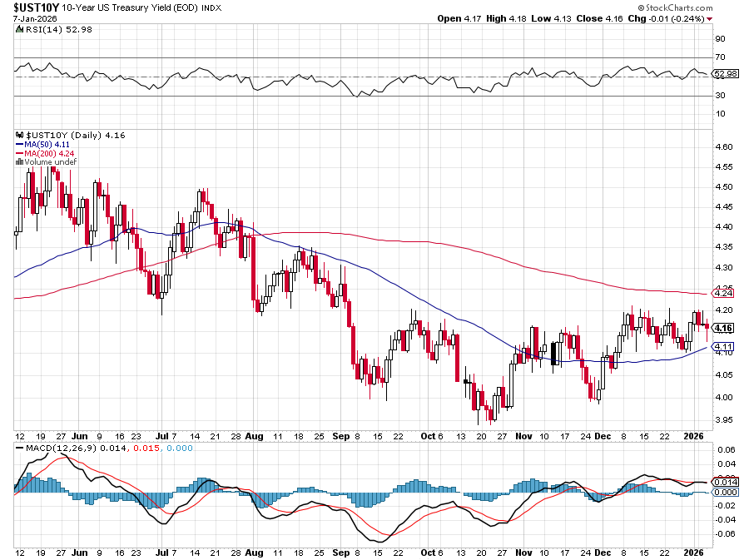Image resolution: width=749 pixels, height=560 pixels.
Task: Click the MACD(12,26,9) indicator label
Action: (x=54, y=450)
